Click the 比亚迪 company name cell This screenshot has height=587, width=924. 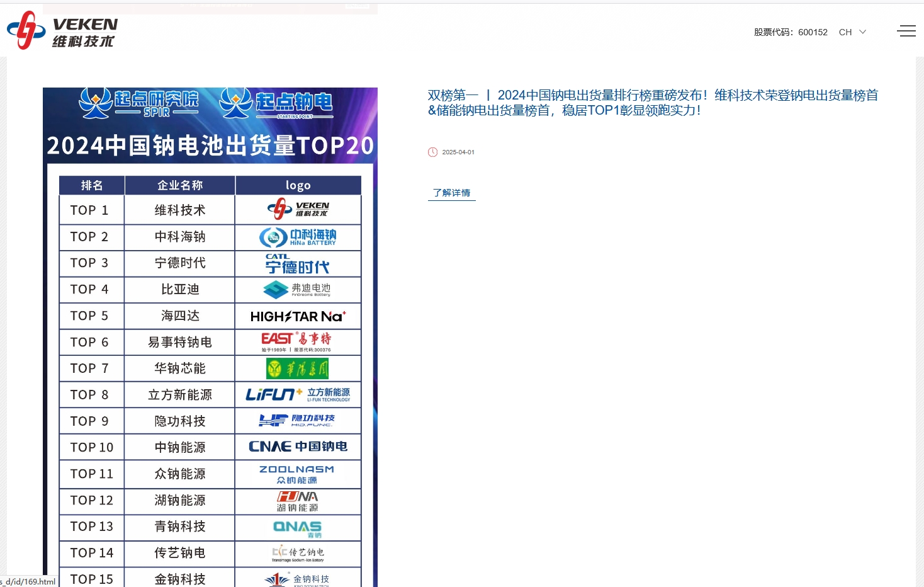point(180,290)
